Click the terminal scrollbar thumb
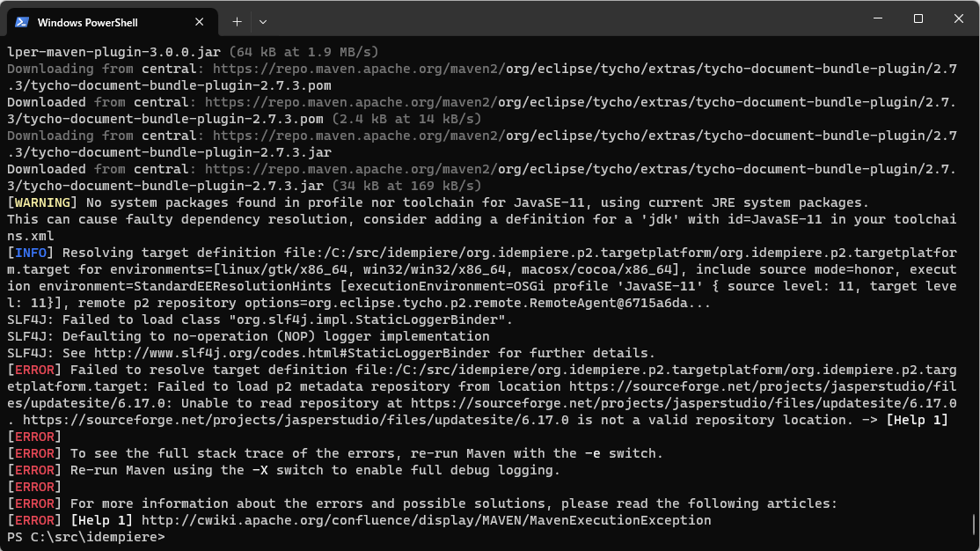The image size is (980, 551). point(974,524)
